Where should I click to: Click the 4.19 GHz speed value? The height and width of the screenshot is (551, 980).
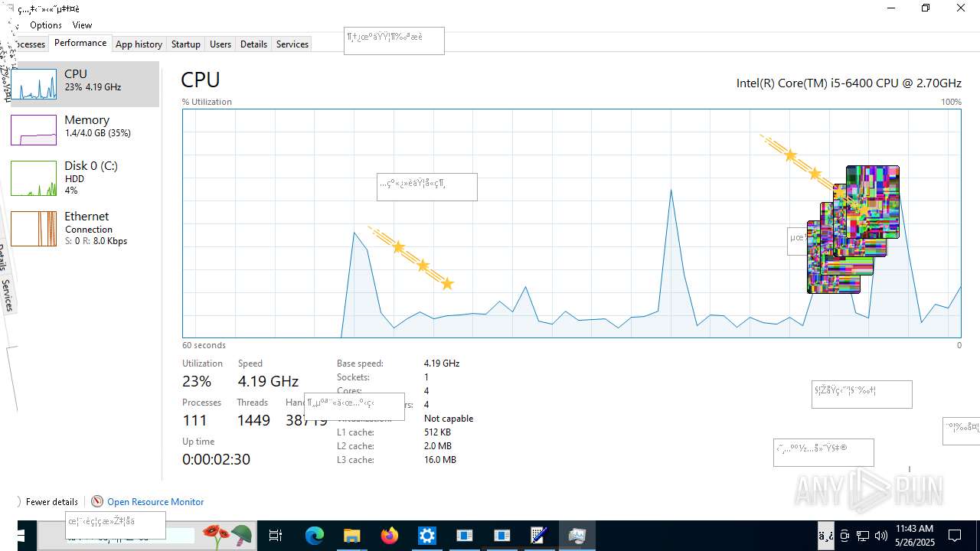tap(268, 381)
